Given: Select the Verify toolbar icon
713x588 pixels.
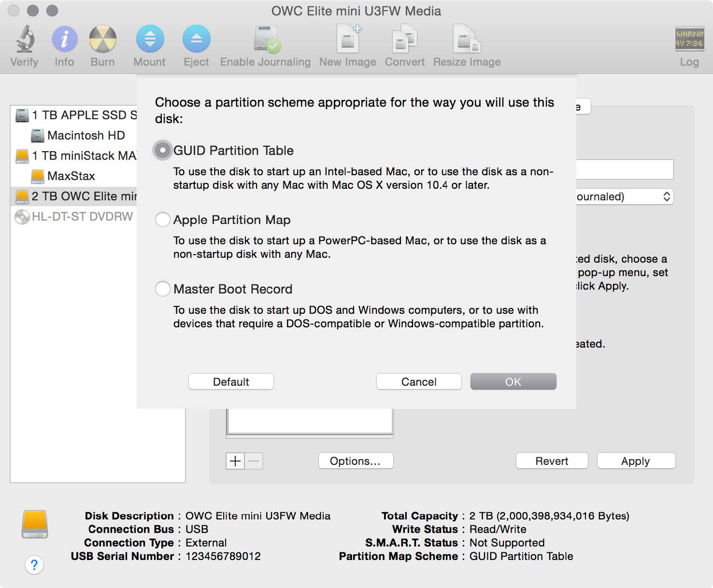Looking at the screenshot, I should pos(24,43).
